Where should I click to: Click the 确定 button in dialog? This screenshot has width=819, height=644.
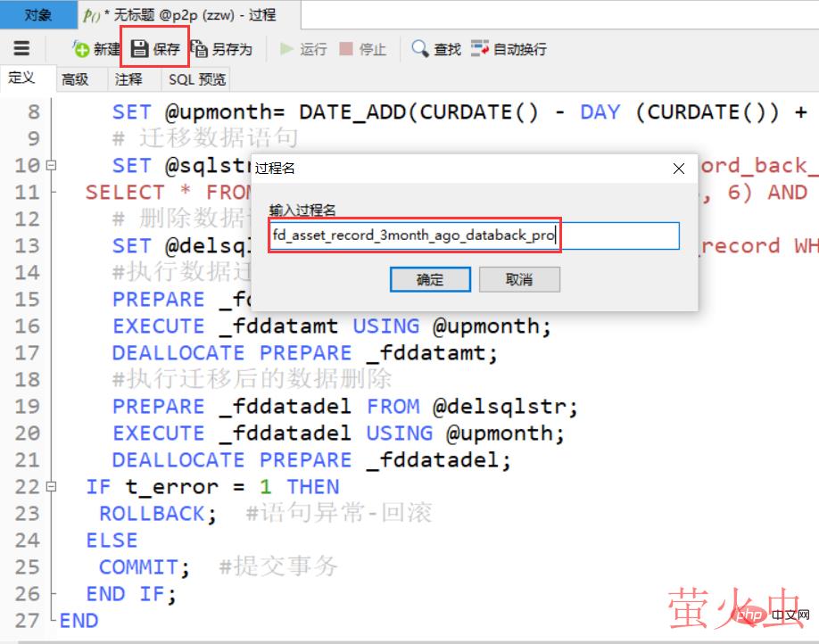coord(430,279)
